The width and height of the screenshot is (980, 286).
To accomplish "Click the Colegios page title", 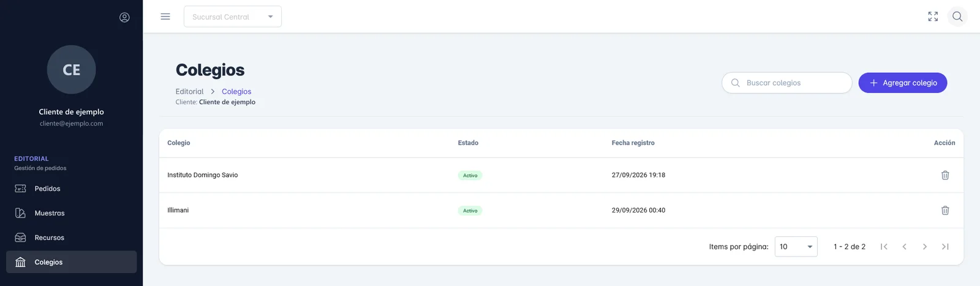I will pos(210,70).
